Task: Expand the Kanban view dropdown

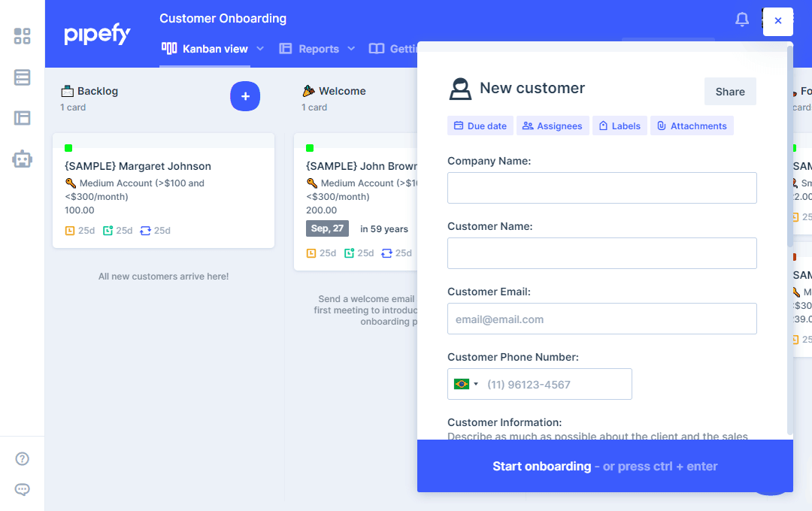Action: 260,49
